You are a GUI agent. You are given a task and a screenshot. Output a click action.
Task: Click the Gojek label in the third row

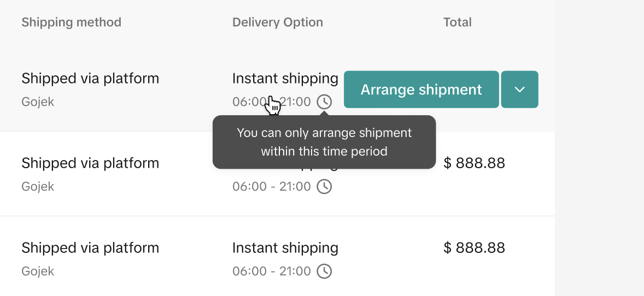(38, 271)
